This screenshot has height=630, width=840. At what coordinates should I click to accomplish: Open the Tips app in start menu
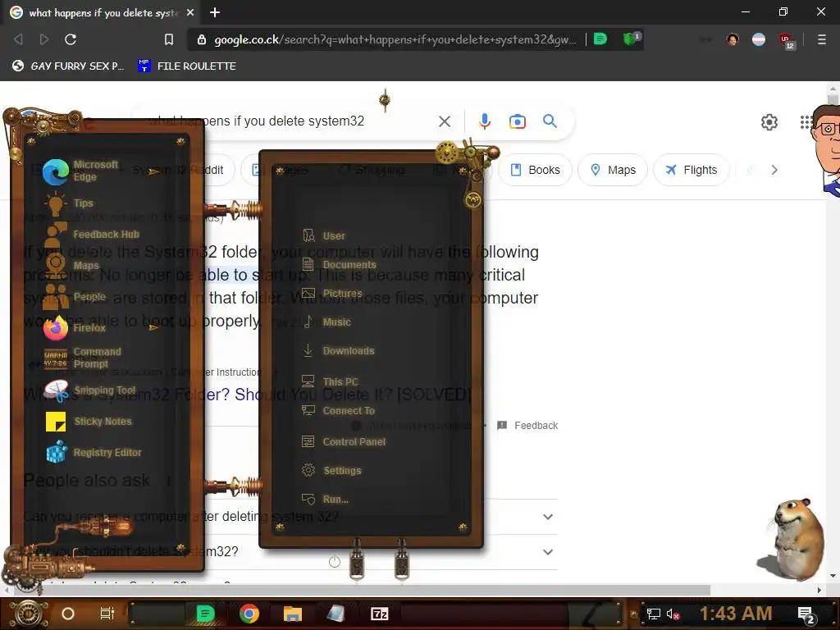(x=70, y=203)
